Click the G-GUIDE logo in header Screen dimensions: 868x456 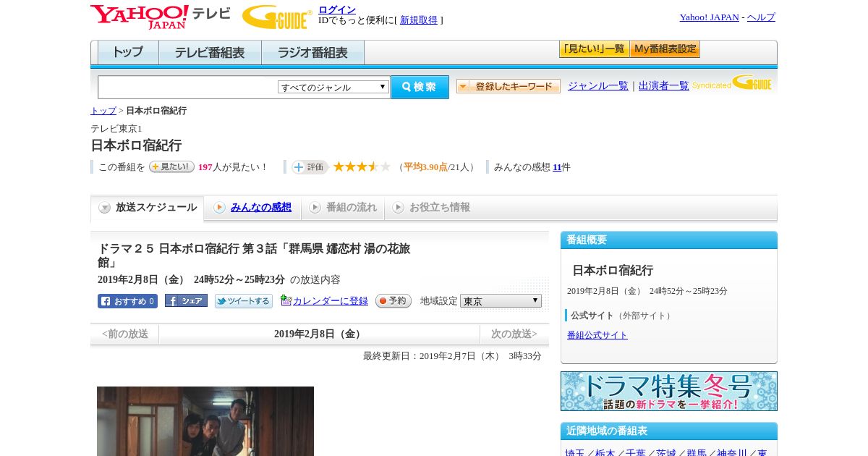tap(277, 17)
